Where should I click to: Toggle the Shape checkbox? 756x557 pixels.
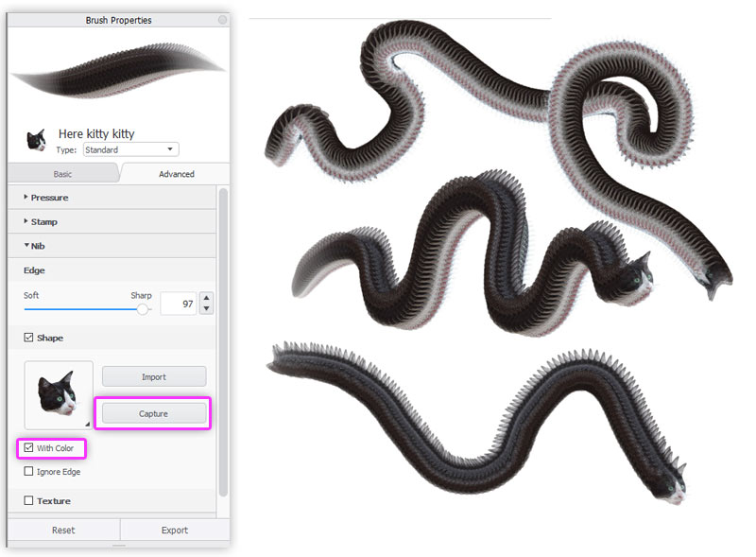pos(28,338)
